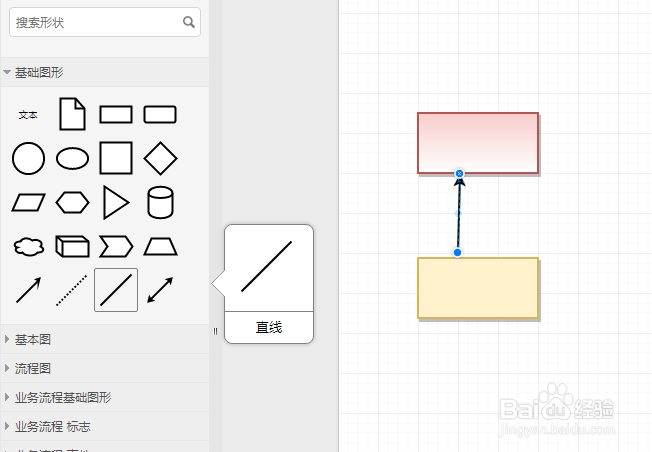Expand the 基本图 category
Viewport: 652px width, 452px height.
(32, 339)
